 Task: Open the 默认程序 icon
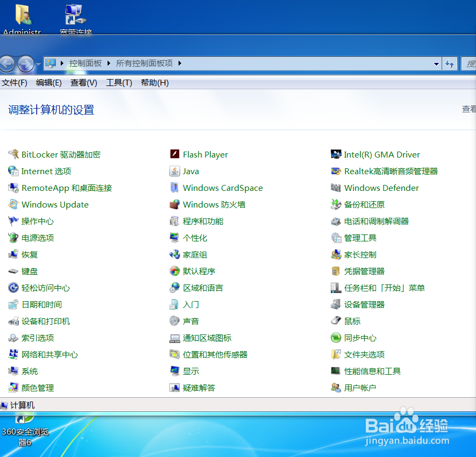pyautogui.click(x=175, y=272)
